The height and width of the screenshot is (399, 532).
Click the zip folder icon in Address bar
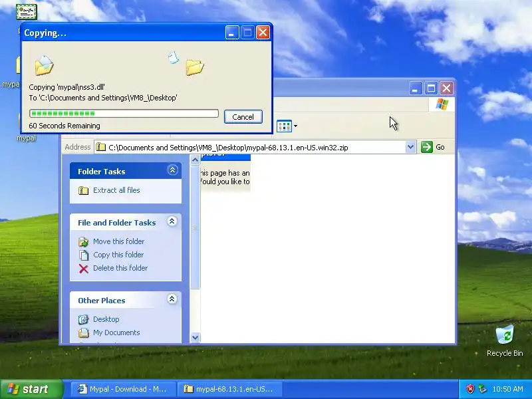coord(101,147)
